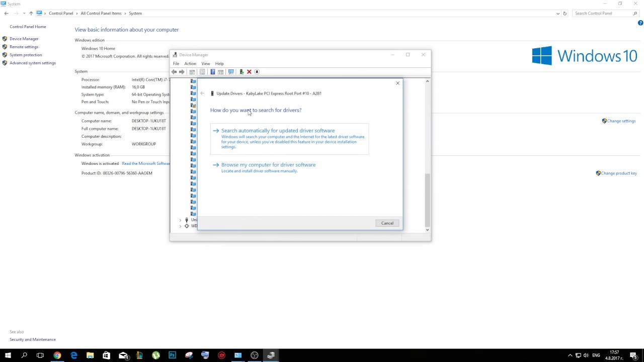The width and height of the screenshot is (644, 362).
Task: Click the Change product key link
Action: click(x=619, y=173)
